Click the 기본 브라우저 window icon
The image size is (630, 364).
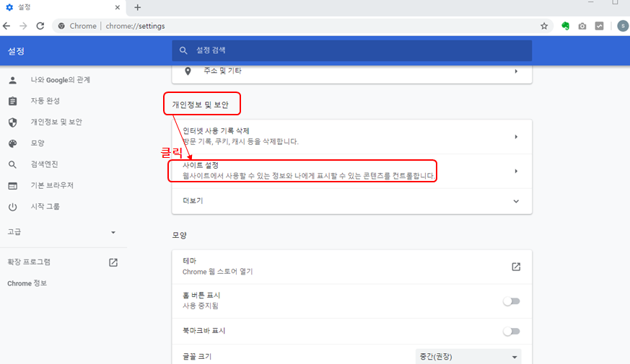(13, 186)
